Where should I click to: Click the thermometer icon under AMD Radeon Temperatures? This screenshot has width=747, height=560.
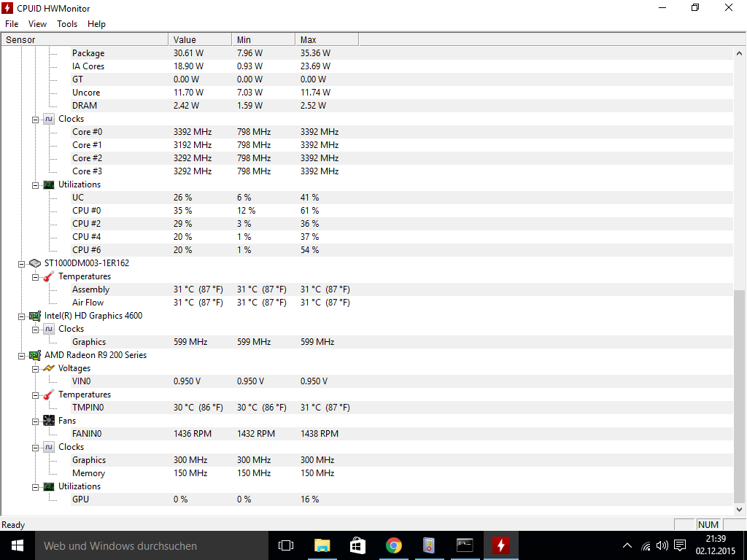click(x=49, y=394)
